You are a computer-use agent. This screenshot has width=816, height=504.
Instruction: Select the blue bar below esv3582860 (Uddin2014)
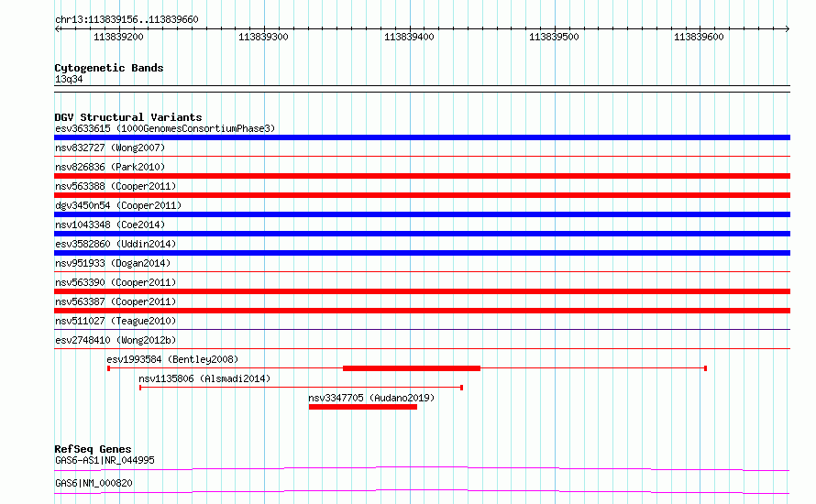(422, 253)
